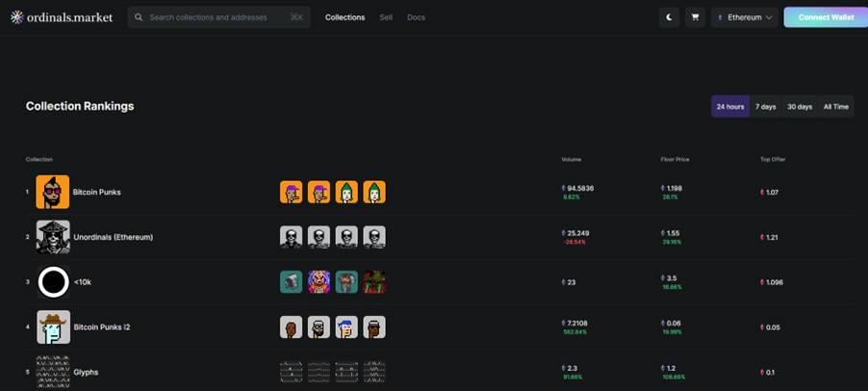The width and height of the screenshot is (868, 391).
Task: Click top offer value 1.07
Action: click(772, 193)
